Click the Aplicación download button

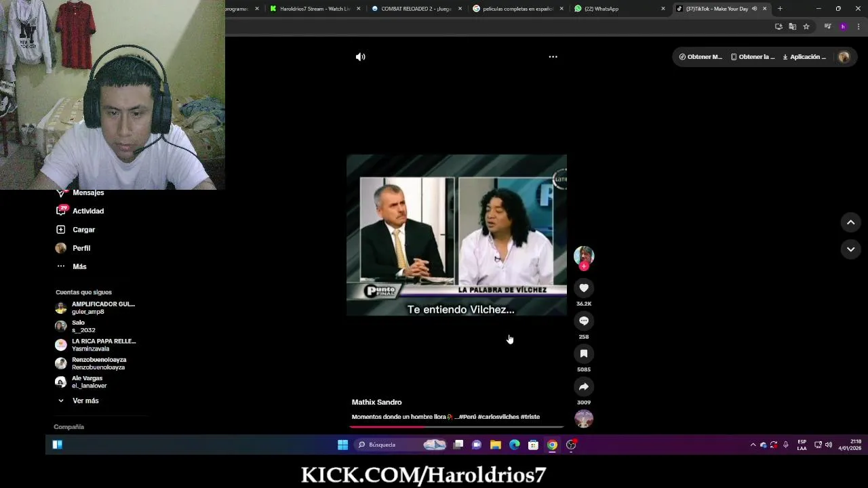pos(804,57)
